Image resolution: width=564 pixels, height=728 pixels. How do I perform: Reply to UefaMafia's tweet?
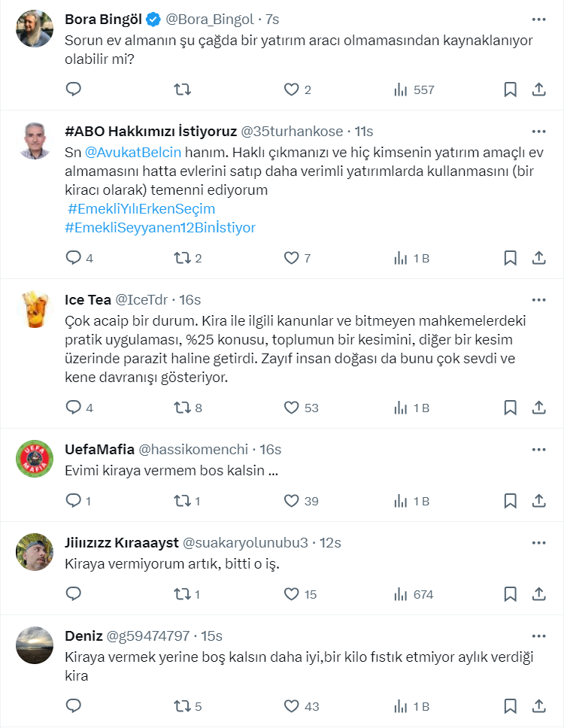click(x=74, y=501)
